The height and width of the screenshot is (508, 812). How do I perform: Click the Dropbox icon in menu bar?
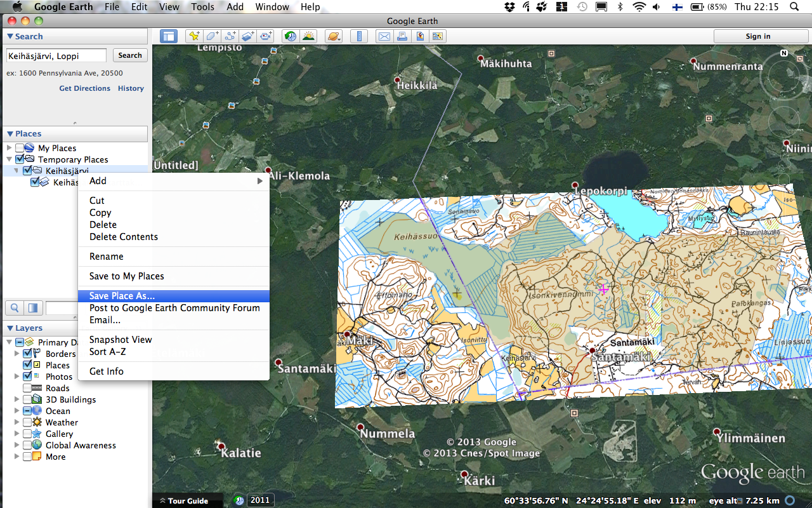coord(509,7)
